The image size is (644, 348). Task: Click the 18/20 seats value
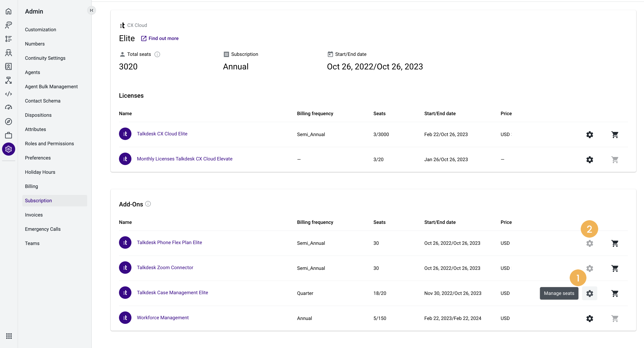(380, 293)
